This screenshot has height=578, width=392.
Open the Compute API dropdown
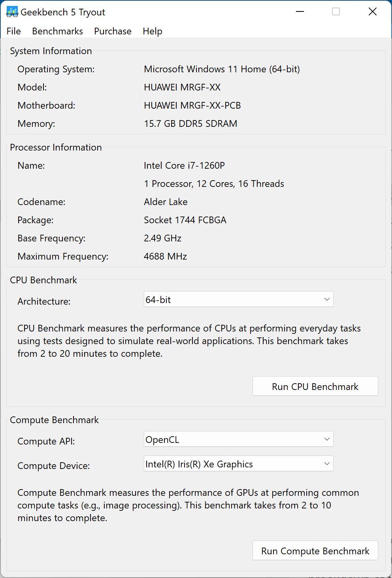click(x=238, y=439)
